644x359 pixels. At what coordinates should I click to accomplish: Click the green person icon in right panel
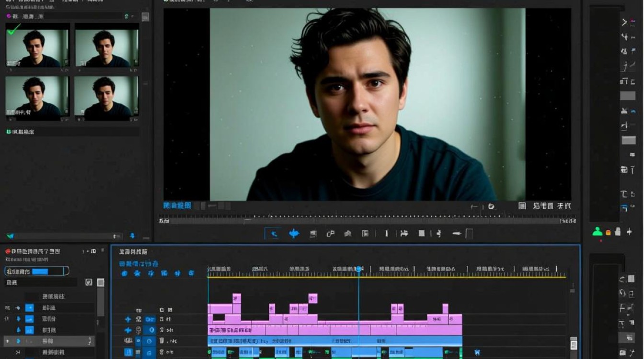coord(597,232)
